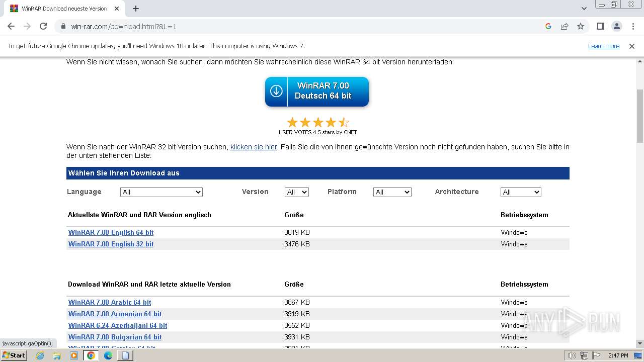This screenshot has height=362, width=644.
Task: Dismiss the Chrome update notification bar
Action: pyautogui.click(x=632, y=46)
